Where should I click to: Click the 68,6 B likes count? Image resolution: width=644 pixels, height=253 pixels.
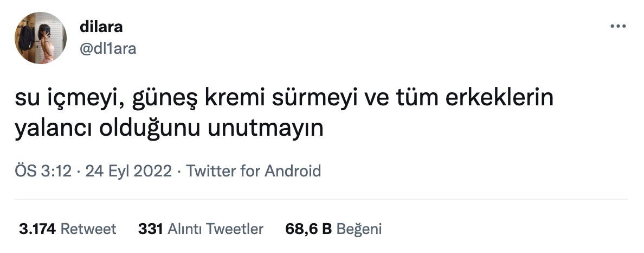coord(308,229)
